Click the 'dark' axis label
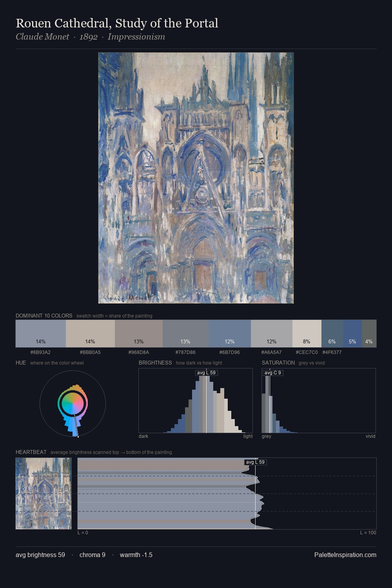392x588 pixels. 143,436
